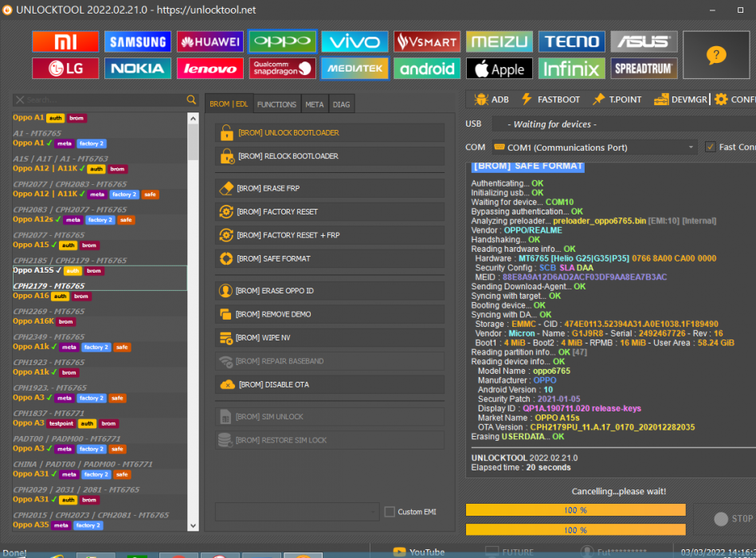Click the device search field
This screenshot has height=558, width=756.
pos(105,100)
